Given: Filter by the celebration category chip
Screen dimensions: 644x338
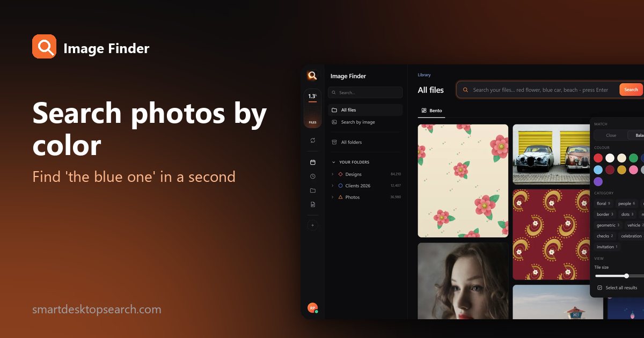Looking at the screenshot, I should 631,236.
